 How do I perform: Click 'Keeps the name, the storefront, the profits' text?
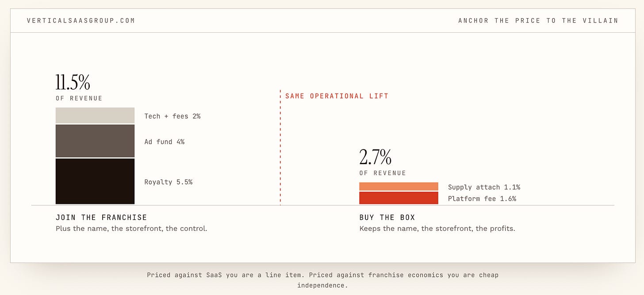[x=437, y=229]
